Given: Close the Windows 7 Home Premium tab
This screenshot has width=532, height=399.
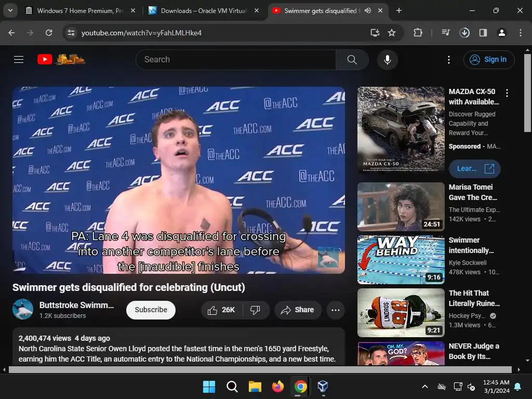Looking at the screenshot, I should pos(133,10).
